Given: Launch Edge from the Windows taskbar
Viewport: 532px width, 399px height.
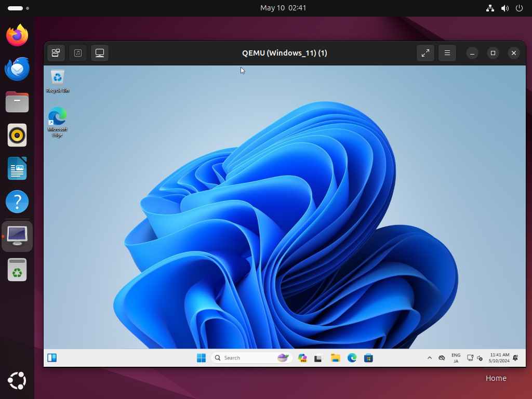Looking at the screenshot, I should [352, 357].
